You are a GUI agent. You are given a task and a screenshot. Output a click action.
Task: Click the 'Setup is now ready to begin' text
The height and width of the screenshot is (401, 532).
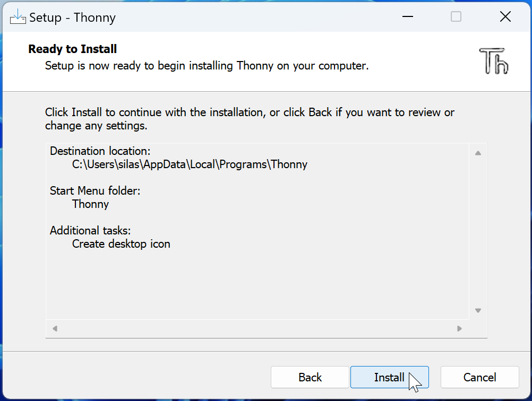[207, 65]
